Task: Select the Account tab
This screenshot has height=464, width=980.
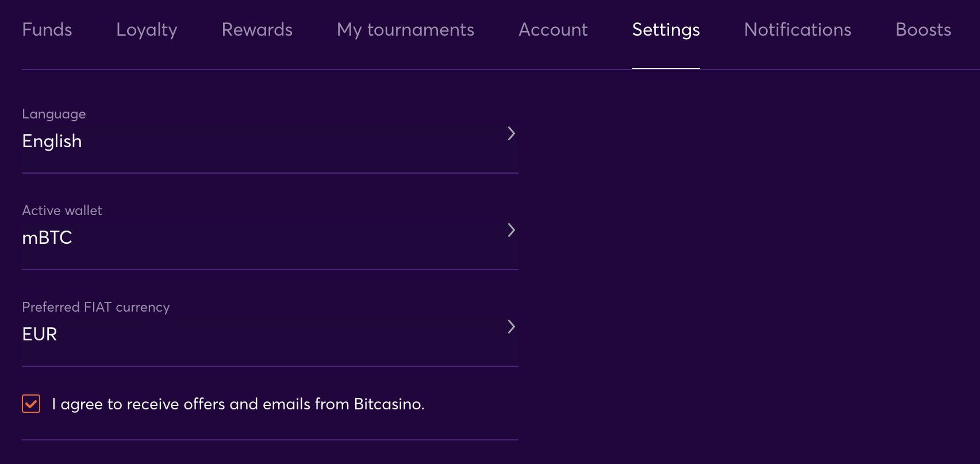Action: tap(553, 30)
